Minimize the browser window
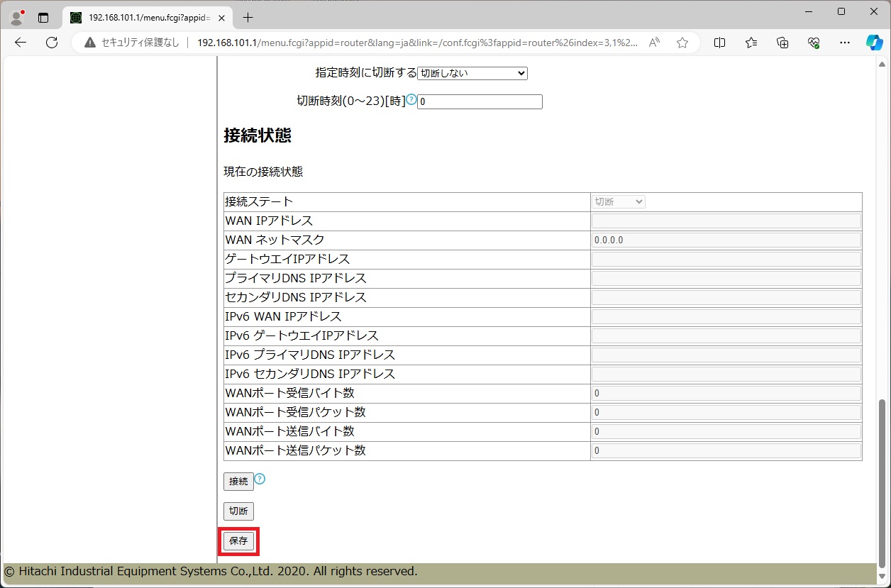891x588 pixels. point(808,11)
